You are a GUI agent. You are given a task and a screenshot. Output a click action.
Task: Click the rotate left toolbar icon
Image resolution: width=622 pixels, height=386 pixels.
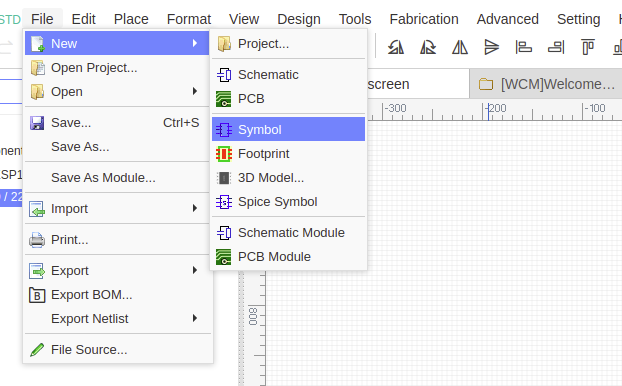coord(396,47)
